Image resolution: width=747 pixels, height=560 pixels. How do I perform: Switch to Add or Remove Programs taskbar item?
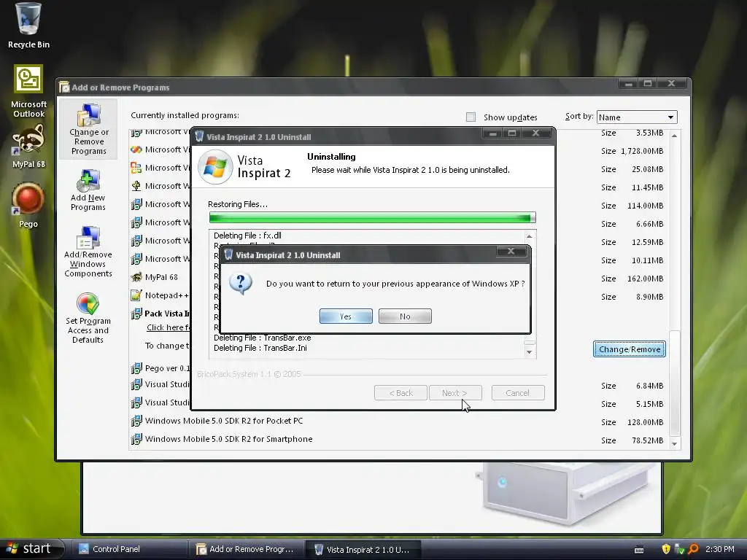pos(246,549)
